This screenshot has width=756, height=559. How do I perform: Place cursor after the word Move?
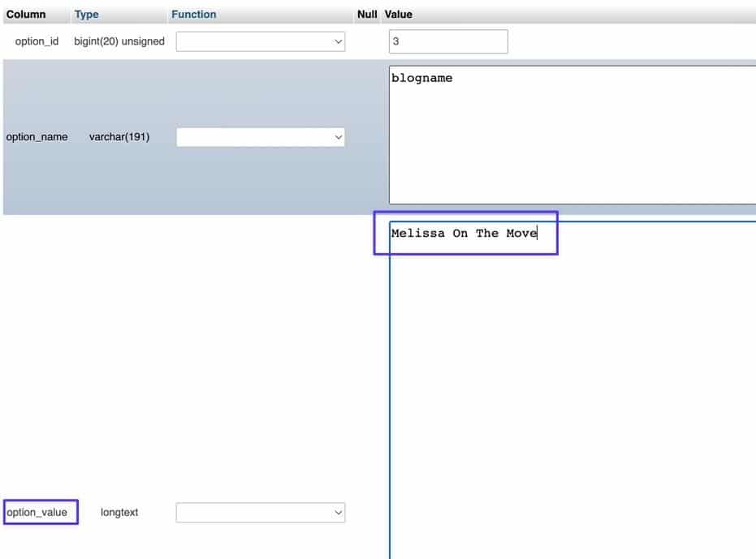click(x=538, y=233)
